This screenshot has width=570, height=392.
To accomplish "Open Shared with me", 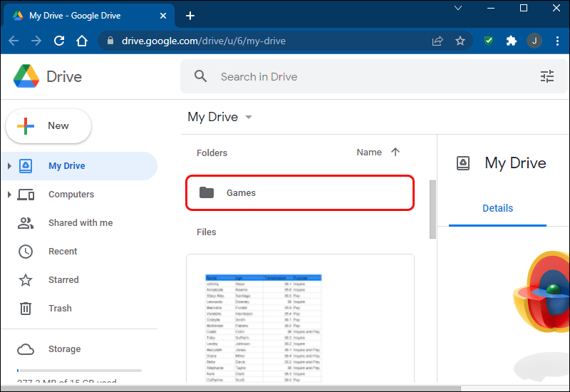I will 80,223.
